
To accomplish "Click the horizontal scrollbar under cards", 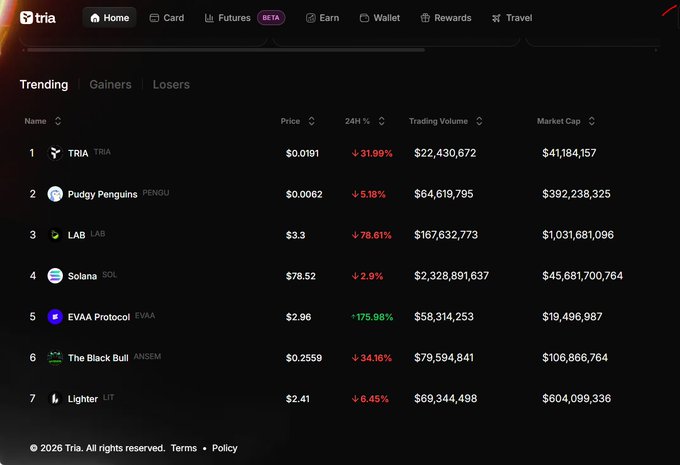I will click(226, 50).
